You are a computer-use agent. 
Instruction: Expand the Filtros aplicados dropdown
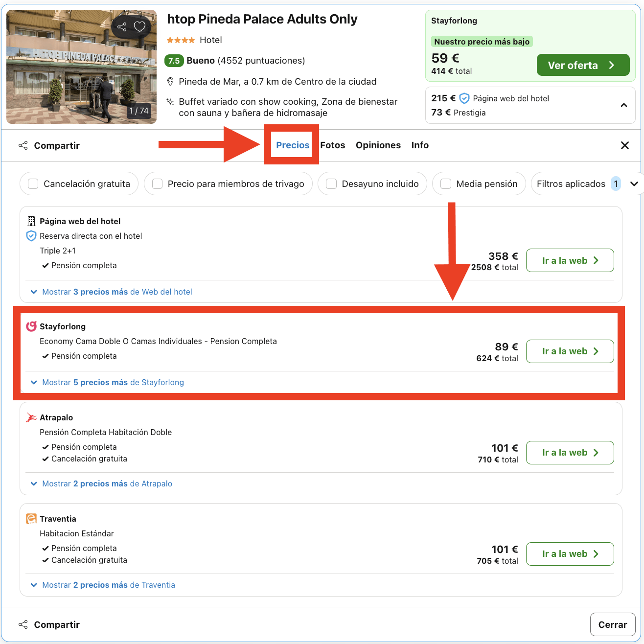(x=634, y=184)
